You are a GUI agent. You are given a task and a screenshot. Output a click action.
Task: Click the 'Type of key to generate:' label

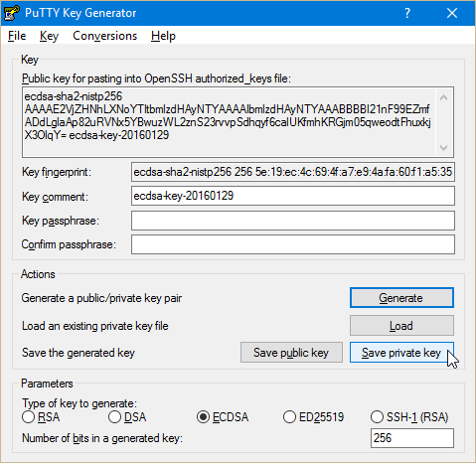tap(79, 403)
